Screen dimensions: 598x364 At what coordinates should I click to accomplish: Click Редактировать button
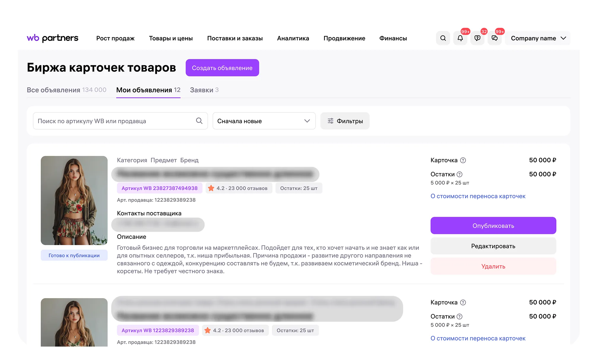[x=493, y=246]
